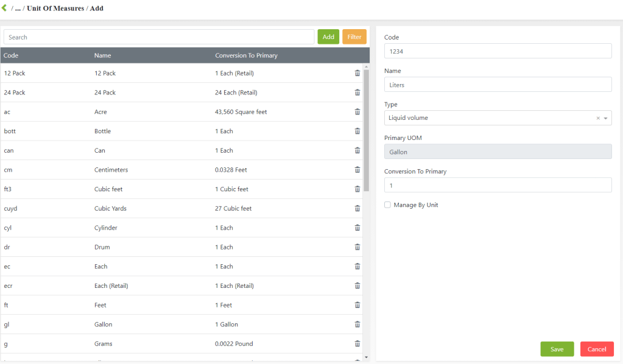Click trash icon for Bottle row

point(357,131)
